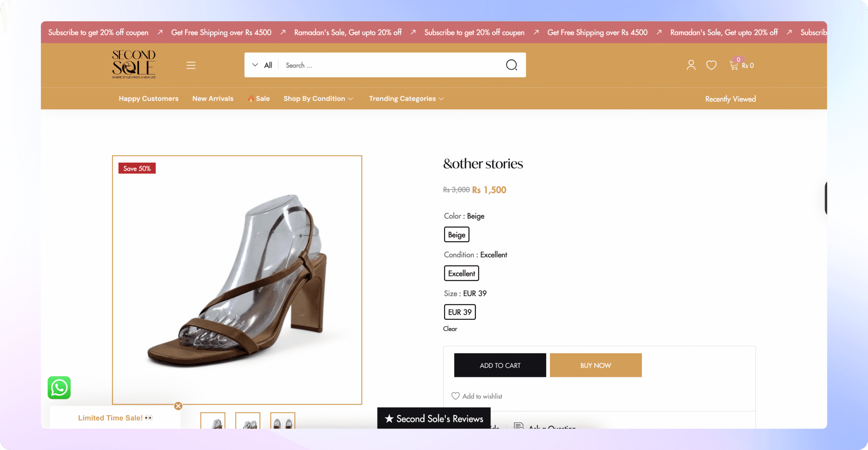Close the Limited Time Sale popup
The image size is (868, 450).
pyautogui.click(x=178, y=406)
